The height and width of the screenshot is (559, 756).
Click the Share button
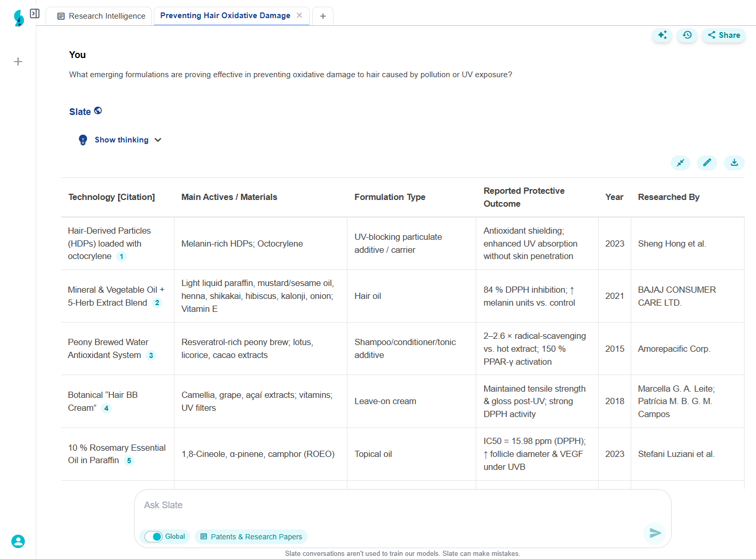tap(724, 35)
